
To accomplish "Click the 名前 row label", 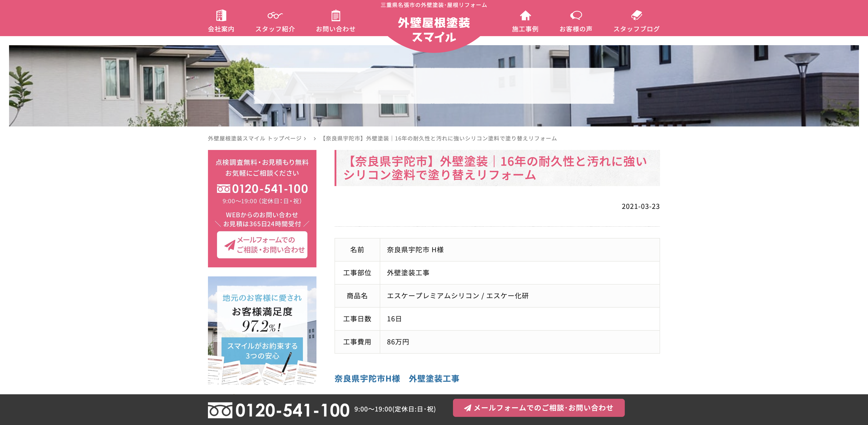I will pos(357,250).
